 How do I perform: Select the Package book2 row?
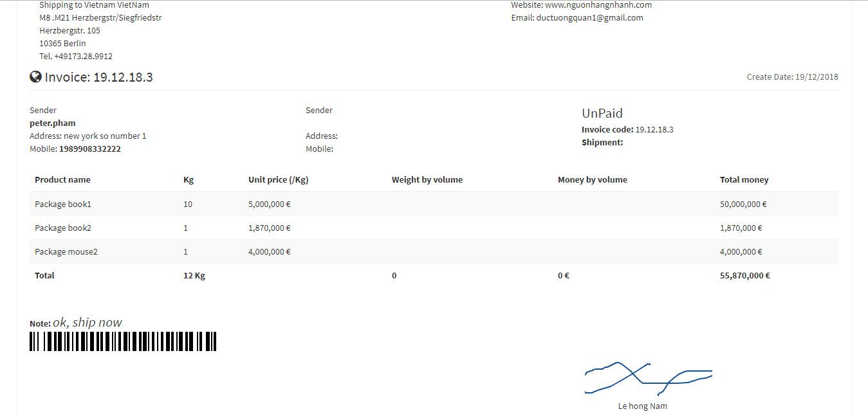[x=62, y=228]
